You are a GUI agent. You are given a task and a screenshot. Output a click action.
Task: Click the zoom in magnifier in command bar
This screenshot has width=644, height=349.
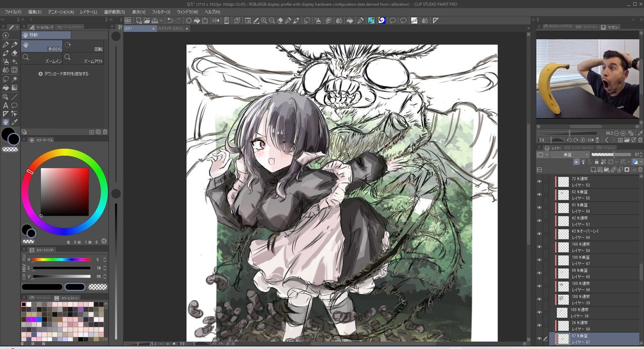(x=264, y=20)
